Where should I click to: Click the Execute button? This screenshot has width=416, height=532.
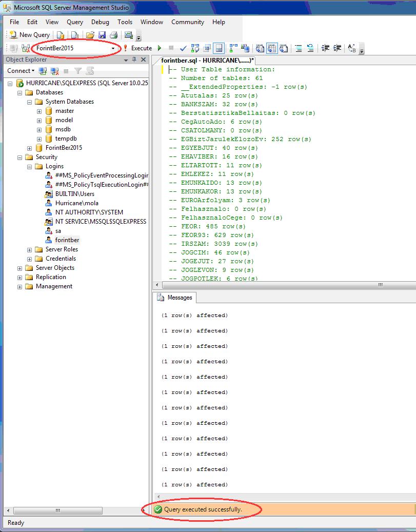click(137, 48)
